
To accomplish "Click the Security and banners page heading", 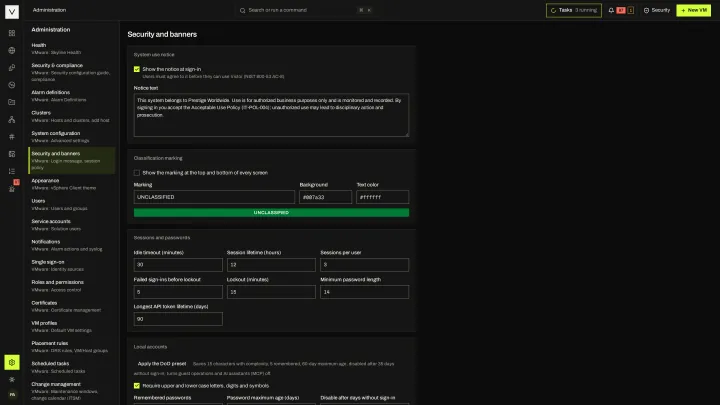I will pyautogui.click(x=162, y=34).
